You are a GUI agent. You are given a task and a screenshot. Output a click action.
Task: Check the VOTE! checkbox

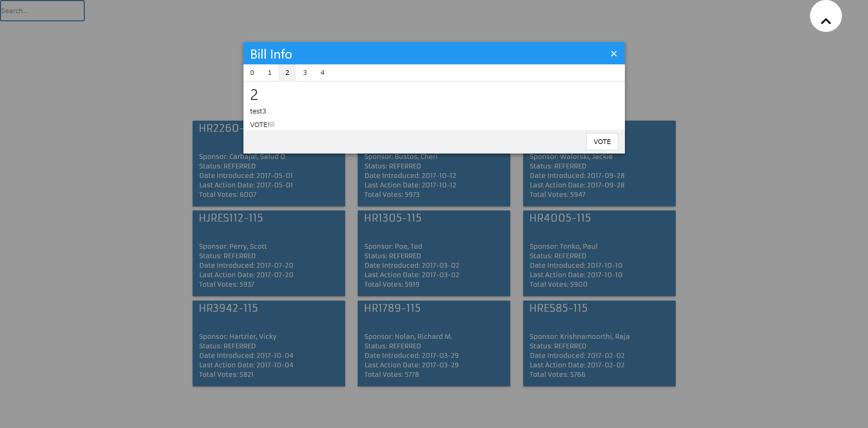(272, 124)
